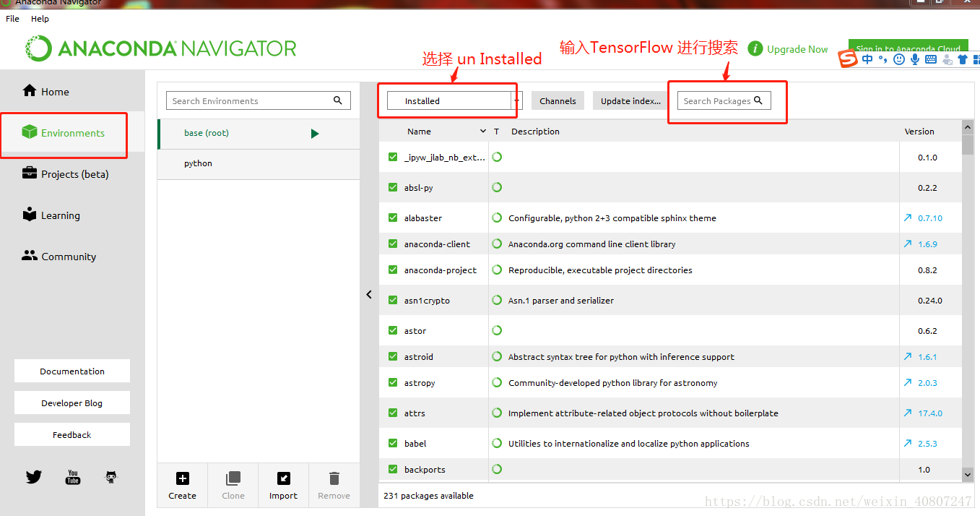The width and height of the screenshot is (980, 516).
Task: Uncheck the astroid package checkbox
Action: coord(393,356)
